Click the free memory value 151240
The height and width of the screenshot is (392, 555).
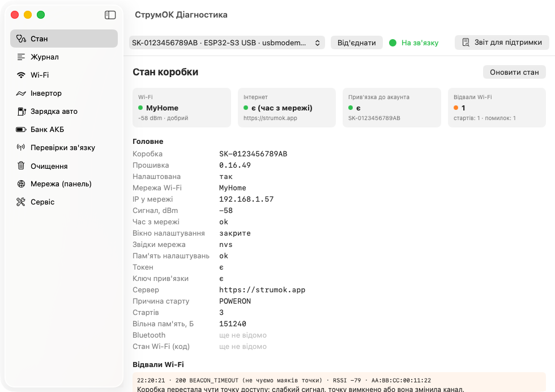[x=233, y=324]
